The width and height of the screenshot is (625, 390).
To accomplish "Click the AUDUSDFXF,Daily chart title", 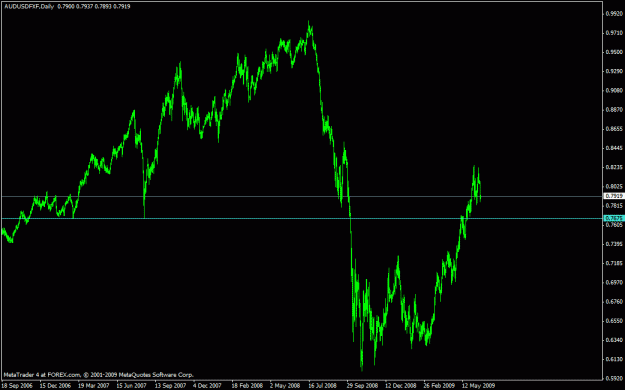I will click(x=29, y=7).
